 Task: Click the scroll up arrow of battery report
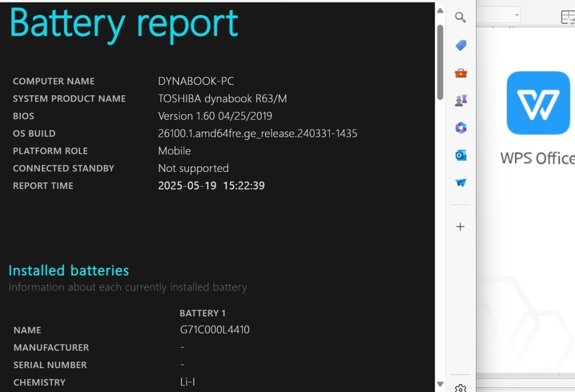440,11
